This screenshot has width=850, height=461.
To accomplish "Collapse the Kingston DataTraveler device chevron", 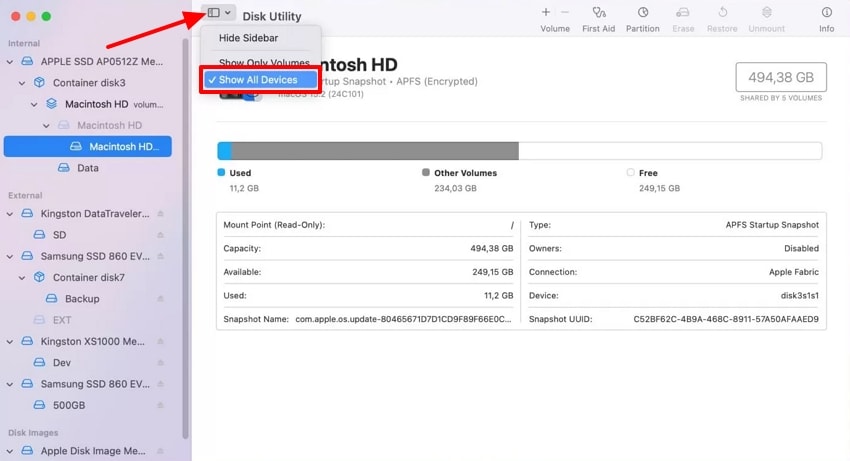I will pyautogui.click(x=10, y=214).
